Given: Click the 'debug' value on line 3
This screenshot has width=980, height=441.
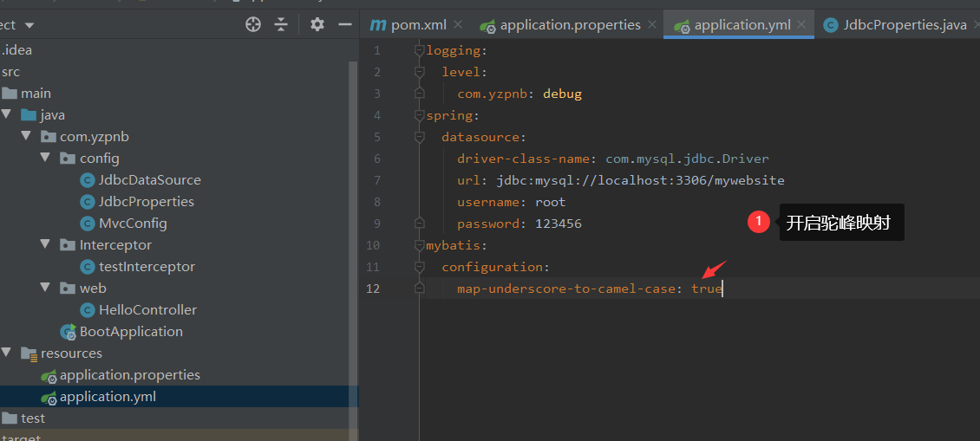Looking at the screenshot, I should (563, 94).
